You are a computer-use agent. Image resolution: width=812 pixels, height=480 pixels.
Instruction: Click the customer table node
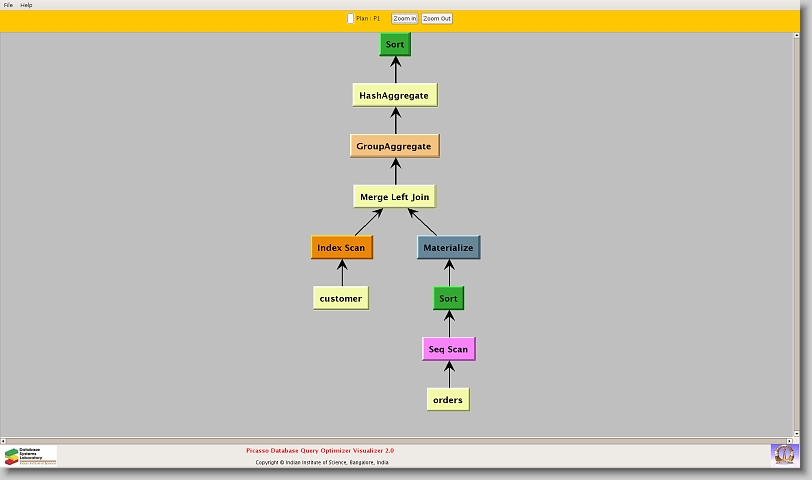click(341, 298)
